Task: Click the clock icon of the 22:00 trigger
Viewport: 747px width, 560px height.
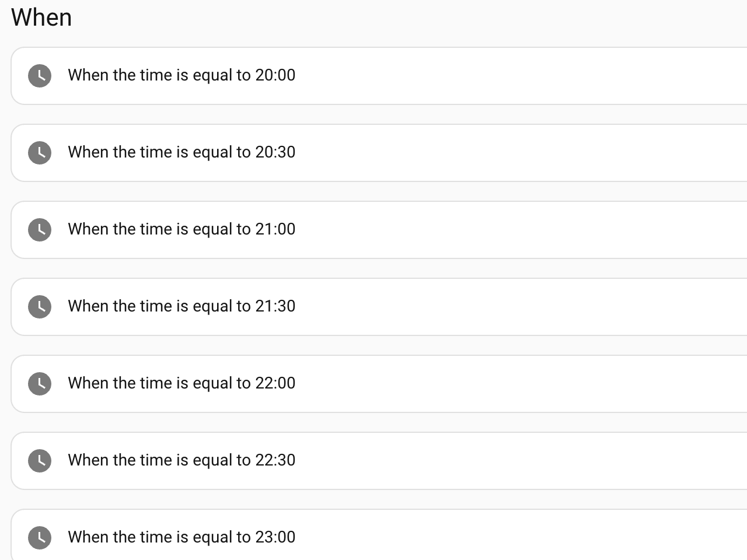Action: pyautogui.click(x=40, y=384)
